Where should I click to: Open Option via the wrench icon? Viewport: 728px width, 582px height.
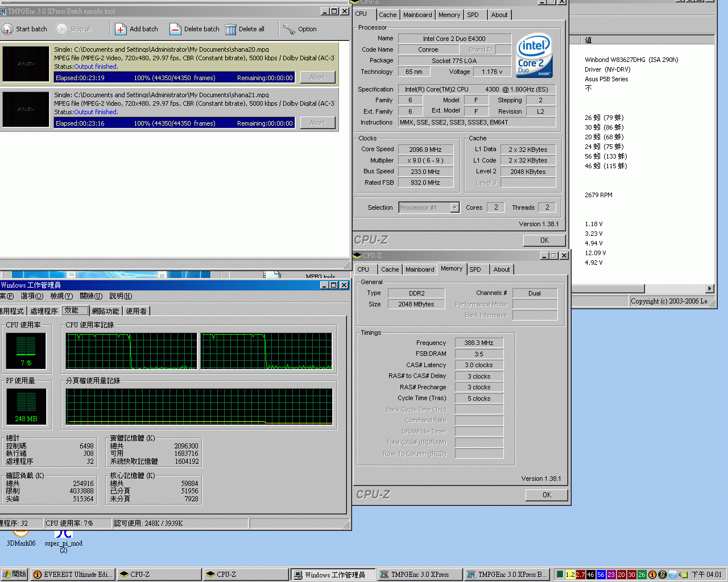coord(289,29)
